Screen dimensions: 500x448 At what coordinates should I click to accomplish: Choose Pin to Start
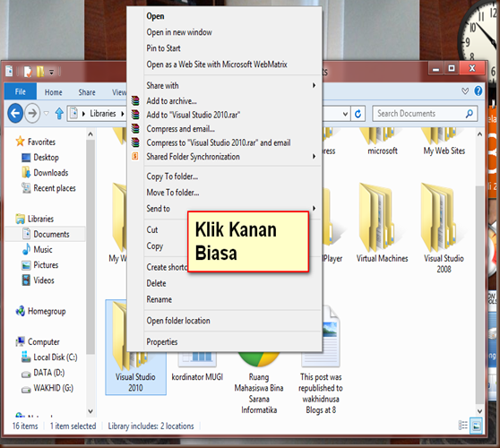(163, 48)
